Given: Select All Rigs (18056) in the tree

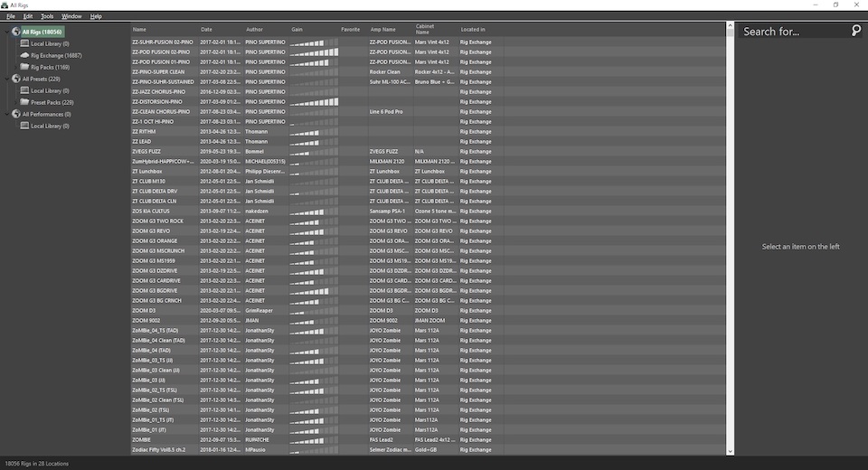Looking at the screenshot, I should coord(42,33).
